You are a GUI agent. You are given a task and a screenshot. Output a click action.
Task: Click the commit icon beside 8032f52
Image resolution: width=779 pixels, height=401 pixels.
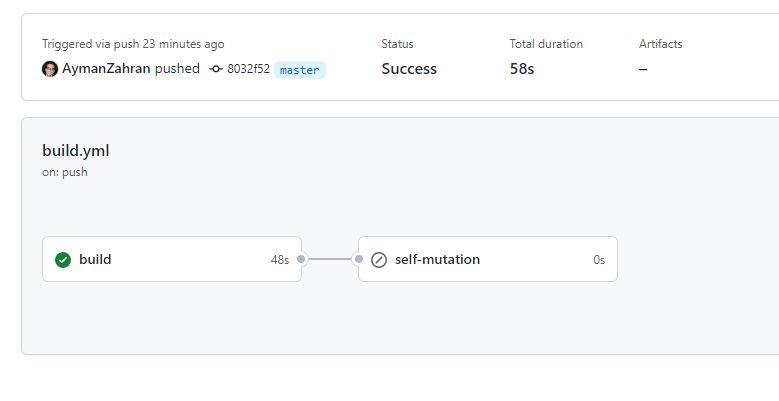(x=216, y=69)
